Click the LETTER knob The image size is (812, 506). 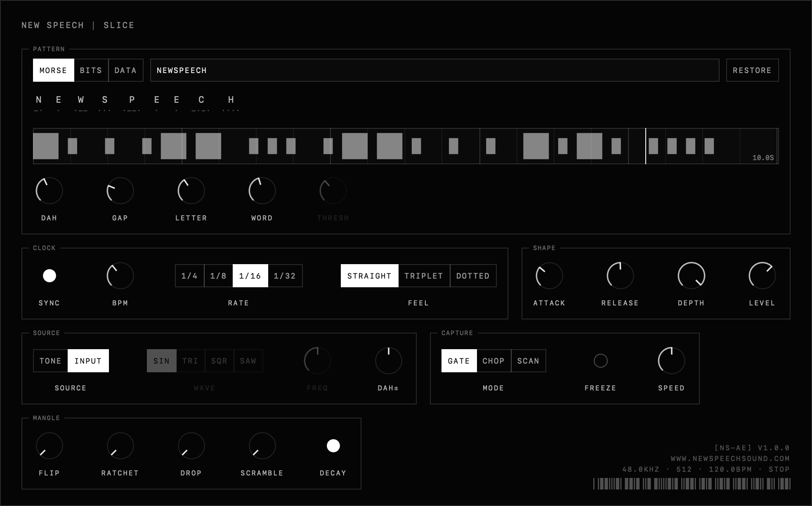coord(191,191)
